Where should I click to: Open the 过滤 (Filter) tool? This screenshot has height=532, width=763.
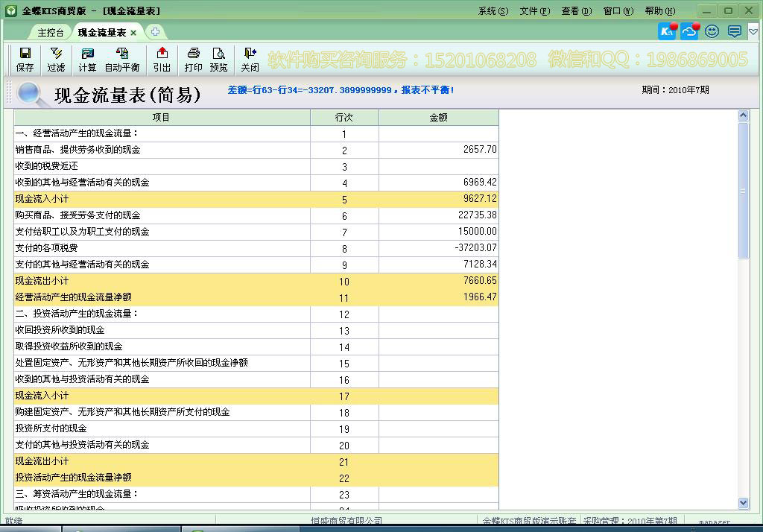point(56,60)
